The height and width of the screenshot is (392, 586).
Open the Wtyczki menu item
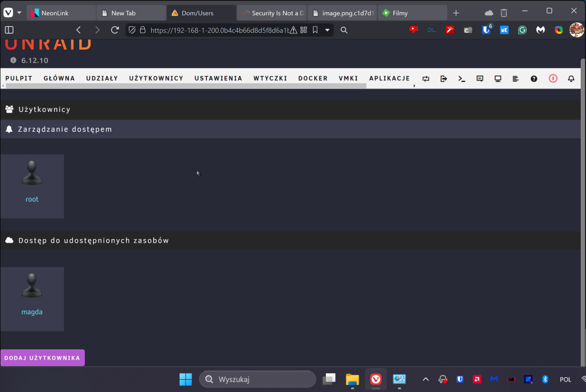point(270,78)
